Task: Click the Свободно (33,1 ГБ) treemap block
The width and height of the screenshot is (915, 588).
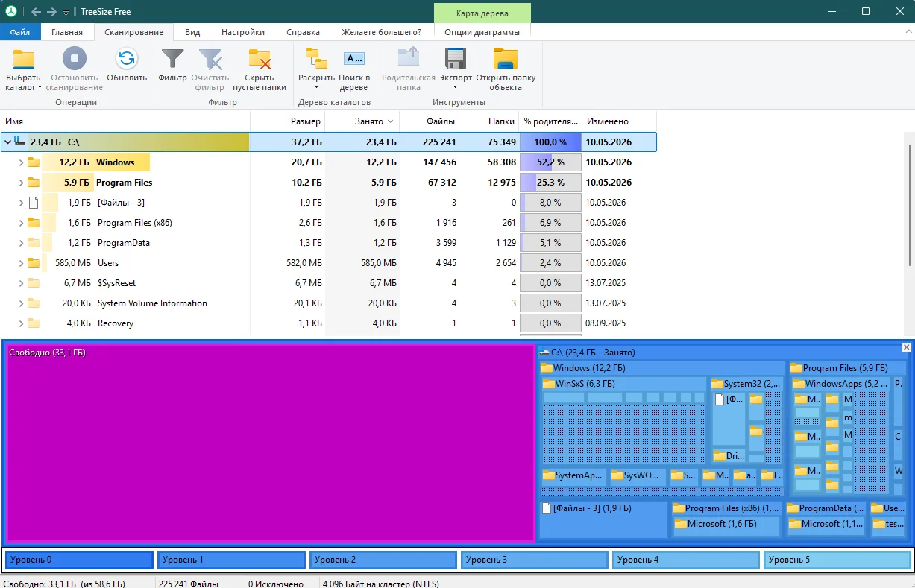Action: tap(271, 443)
